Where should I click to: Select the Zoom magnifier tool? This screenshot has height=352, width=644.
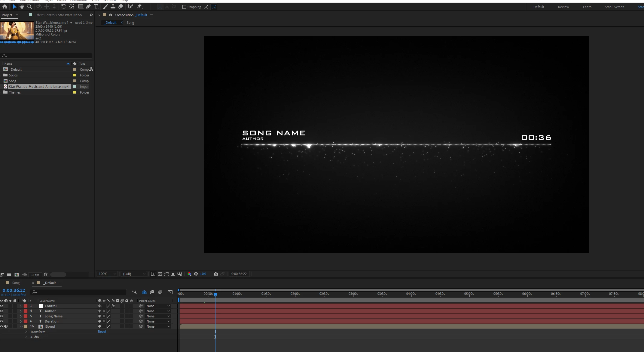(29, 6)
